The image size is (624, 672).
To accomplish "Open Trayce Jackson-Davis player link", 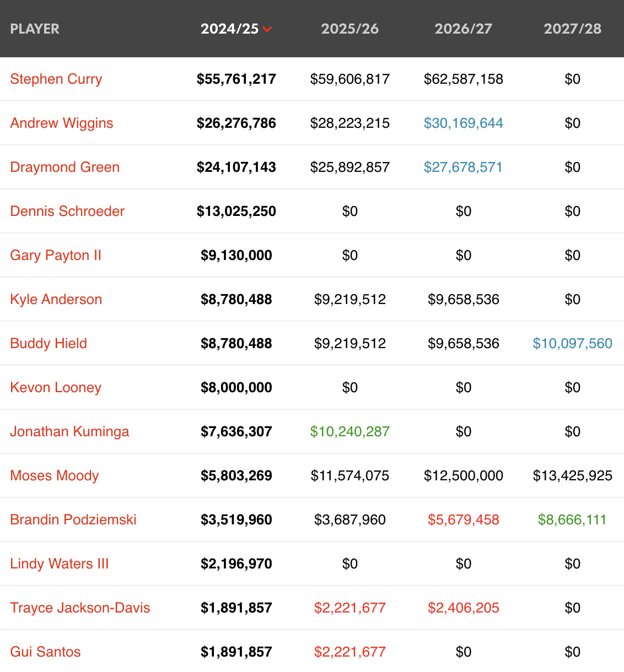I will point(80,608).
